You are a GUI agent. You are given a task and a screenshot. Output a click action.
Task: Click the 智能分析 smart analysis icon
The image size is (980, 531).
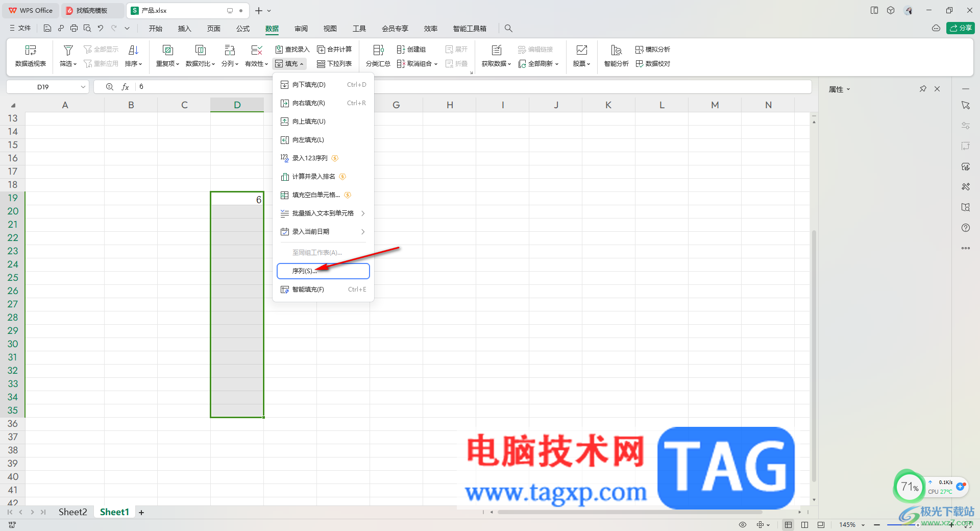[616, 50]
